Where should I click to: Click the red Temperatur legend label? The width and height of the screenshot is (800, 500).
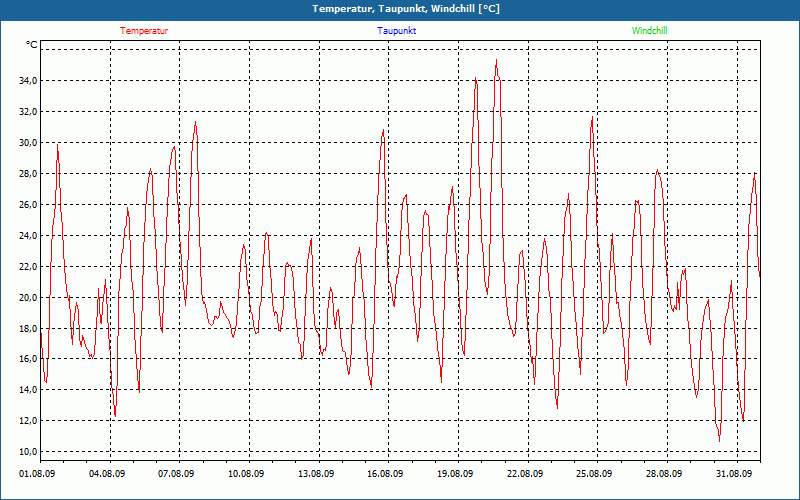click(x=144, y=31)
